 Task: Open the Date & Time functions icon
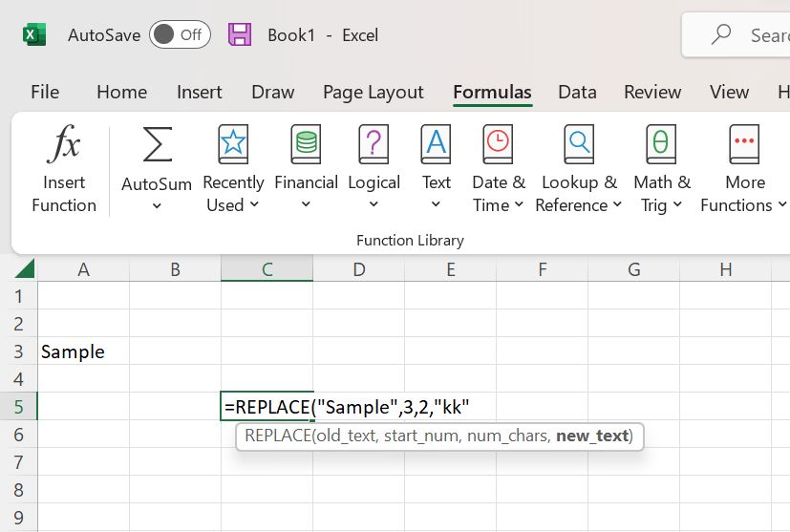click(498, 144)
